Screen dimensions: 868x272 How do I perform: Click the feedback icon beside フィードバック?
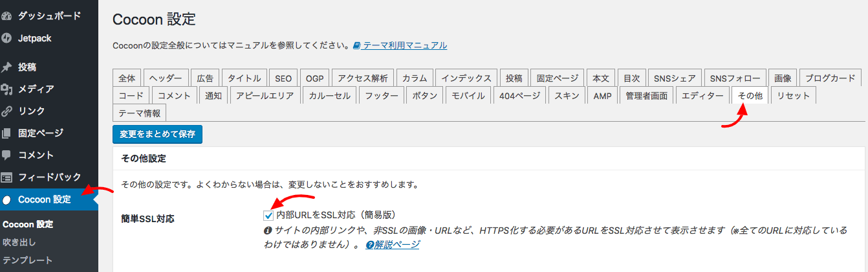pos(6,177)
